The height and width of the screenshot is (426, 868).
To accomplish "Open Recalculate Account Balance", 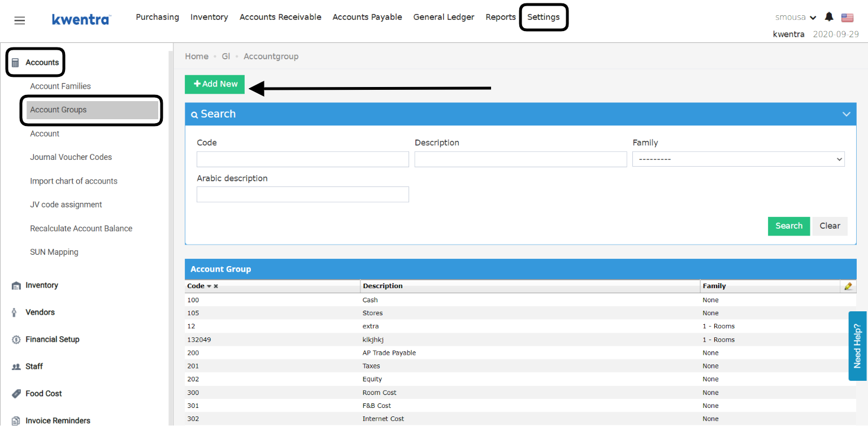I will (81, 229).
